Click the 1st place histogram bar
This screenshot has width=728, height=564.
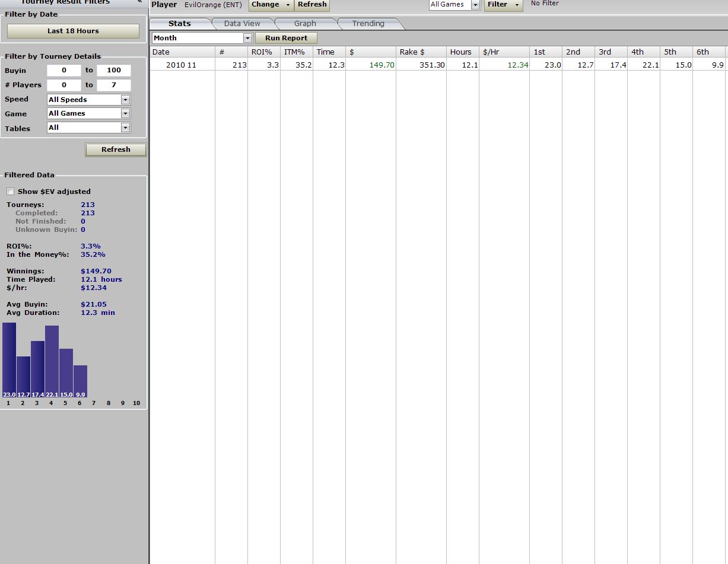9,359
